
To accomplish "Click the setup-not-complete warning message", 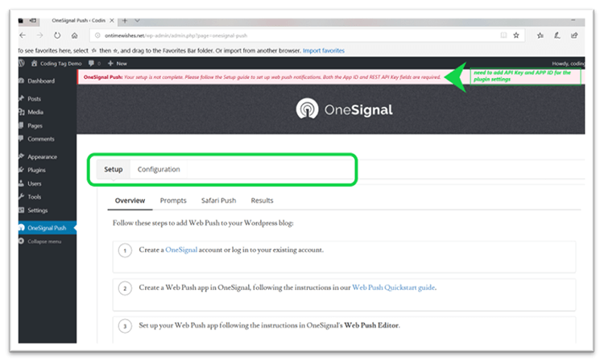I will pos(262,77).
